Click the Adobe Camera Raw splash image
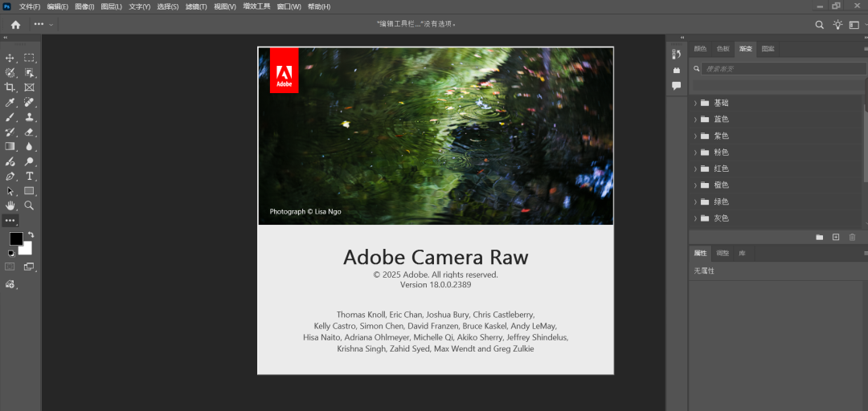The width and height of the screenshot is (868, 411). (x=436, y=136)
